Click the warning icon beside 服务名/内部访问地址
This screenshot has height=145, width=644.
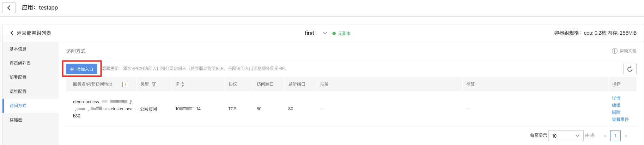click(x=125, y=84)
